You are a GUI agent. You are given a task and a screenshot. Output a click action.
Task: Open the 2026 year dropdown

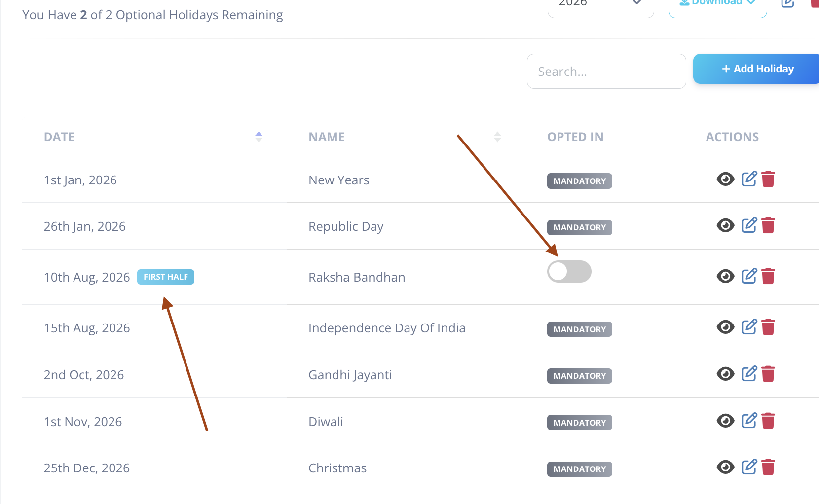point(600,6)
